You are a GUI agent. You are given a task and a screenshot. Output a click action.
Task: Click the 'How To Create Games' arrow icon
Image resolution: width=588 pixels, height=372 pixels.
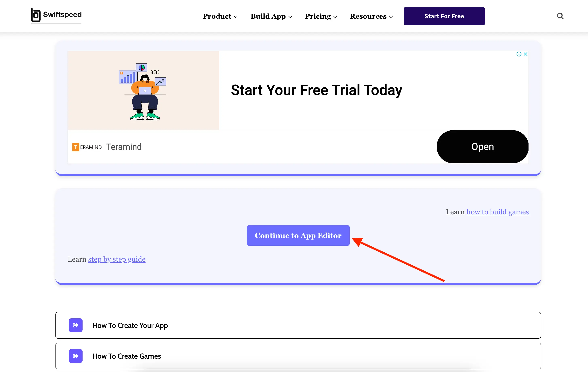[76, 357]
